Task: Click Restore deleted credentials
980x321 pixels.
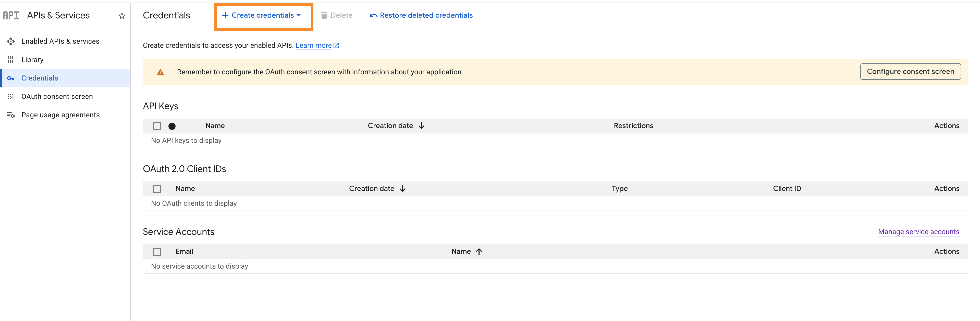Action: (x=426, y=15)
